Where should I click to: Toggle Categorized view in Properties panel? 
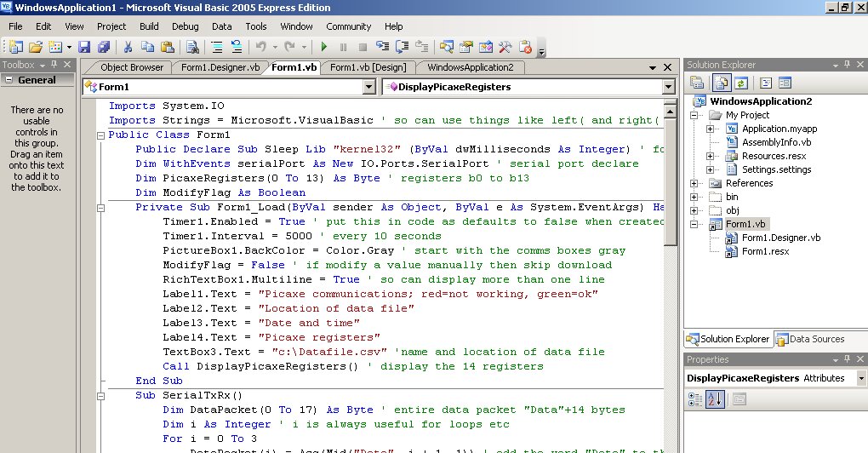pos(695,399)
